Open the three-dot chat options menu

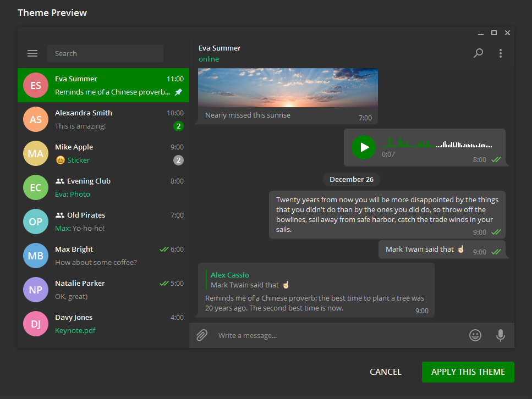click(500, 53)
